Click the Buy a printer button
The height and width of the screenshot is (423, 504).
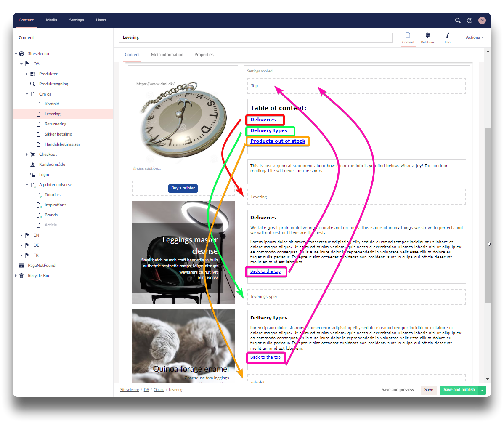point(183,188)
